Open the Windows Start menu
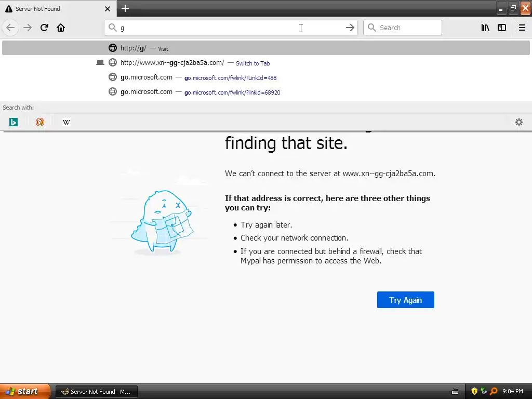532x399 pixels. (x=24, y=391)
